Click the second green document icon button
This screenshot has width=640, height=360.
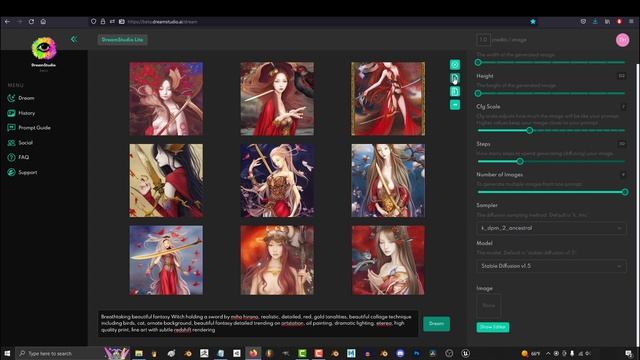(455, 78)
